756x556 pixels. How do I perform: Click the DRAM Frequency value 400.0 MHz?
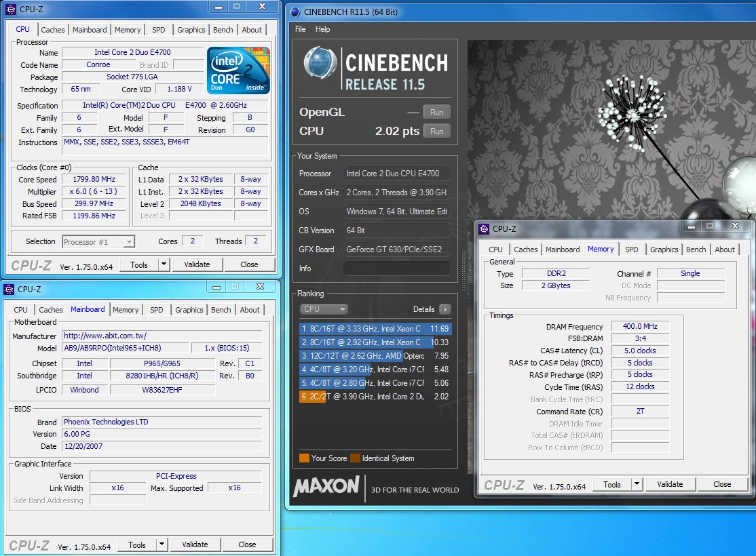640,326
